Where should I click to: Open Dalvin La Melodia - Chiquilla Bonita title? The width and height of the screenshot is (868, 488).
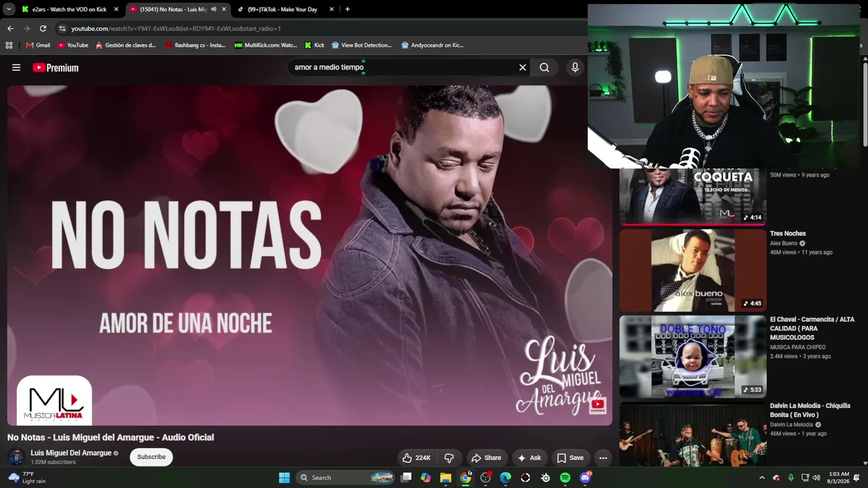810,410
